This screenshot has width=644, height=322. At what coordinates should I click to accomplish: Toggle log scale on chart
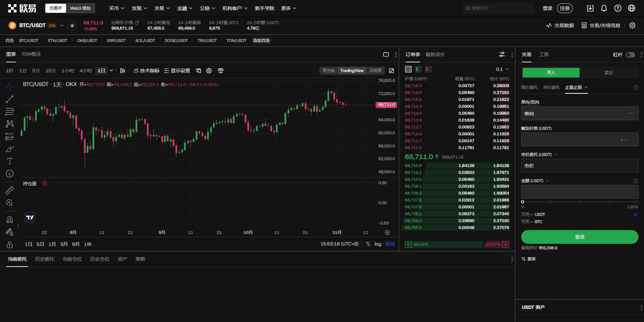[x=378, y=244]
